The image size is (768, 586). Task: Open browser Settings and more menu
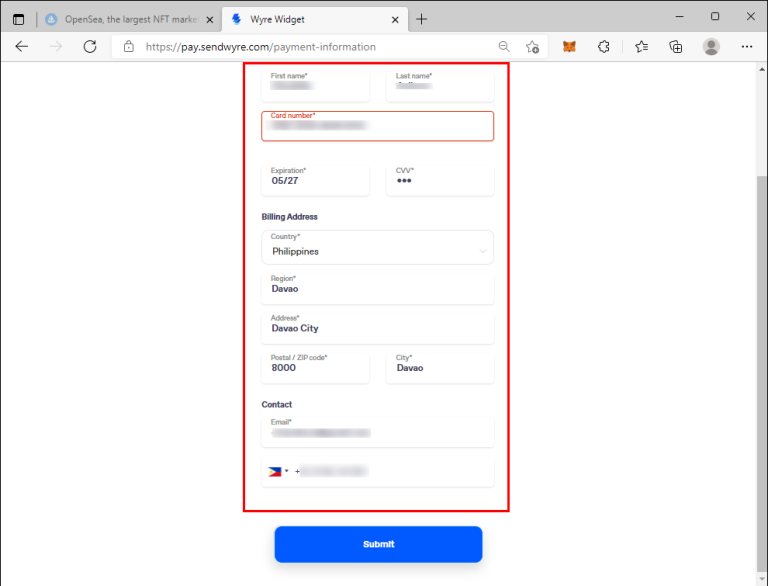click(746, 46)
